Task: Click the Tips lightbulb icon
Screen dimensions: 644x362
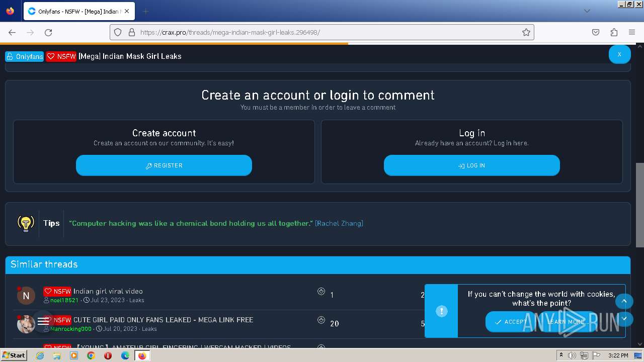Action: (x=26, y=223)
